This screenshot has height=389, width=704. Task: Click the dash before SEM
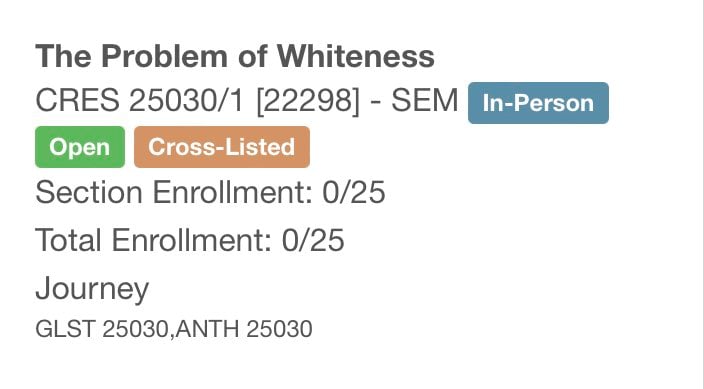tap(376, 102)
